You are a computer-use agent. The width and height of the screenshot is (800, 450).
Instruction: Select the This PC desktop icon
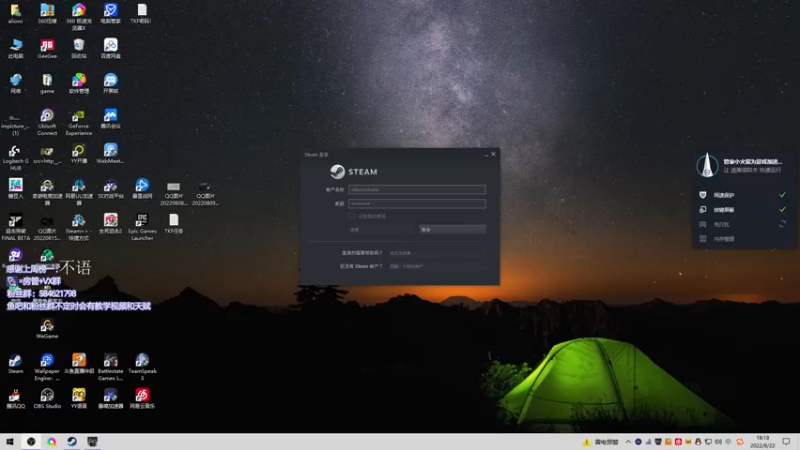pos(15,48)
